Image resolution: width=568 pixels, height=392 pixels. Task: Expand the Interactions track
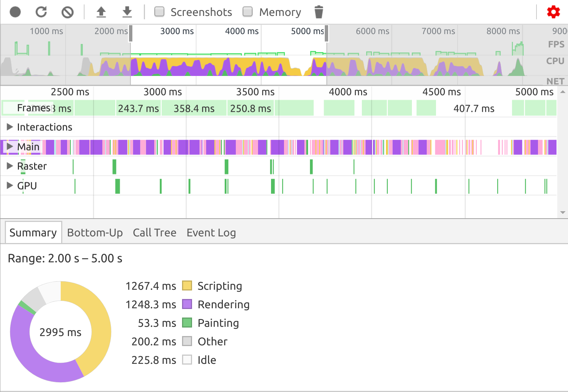point(10,127)
